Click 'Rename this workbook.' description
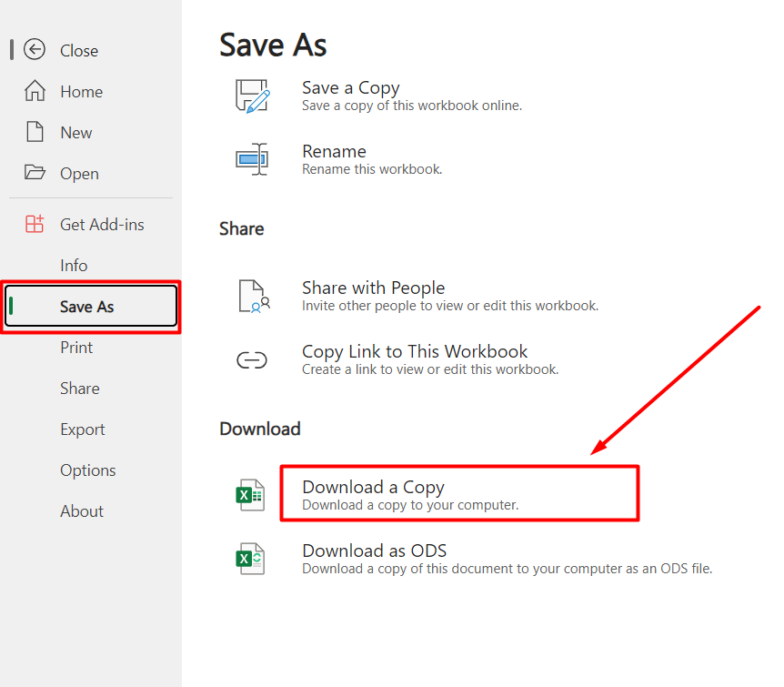784x687 pixels. tap(372, 169)
